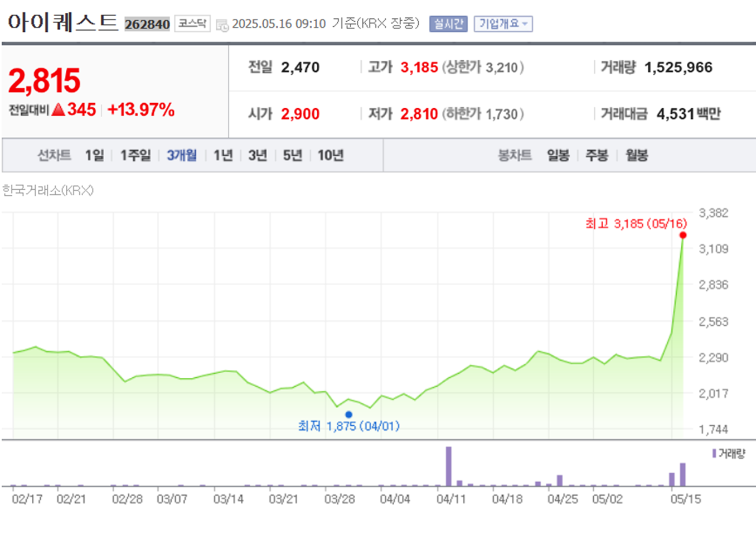Select the 5년 line chart tab

(292, 155)
